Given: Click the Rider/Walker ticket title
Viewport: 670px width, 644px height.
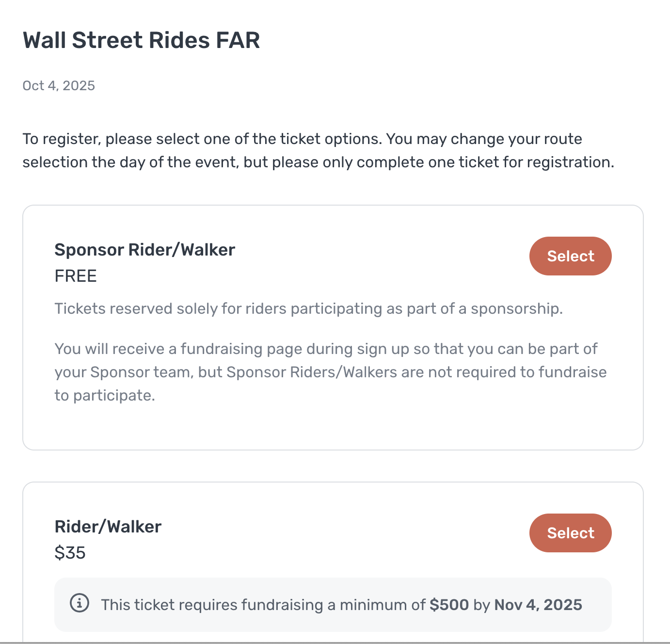Looking at the screenshot, I should click(x=108, y=527).
